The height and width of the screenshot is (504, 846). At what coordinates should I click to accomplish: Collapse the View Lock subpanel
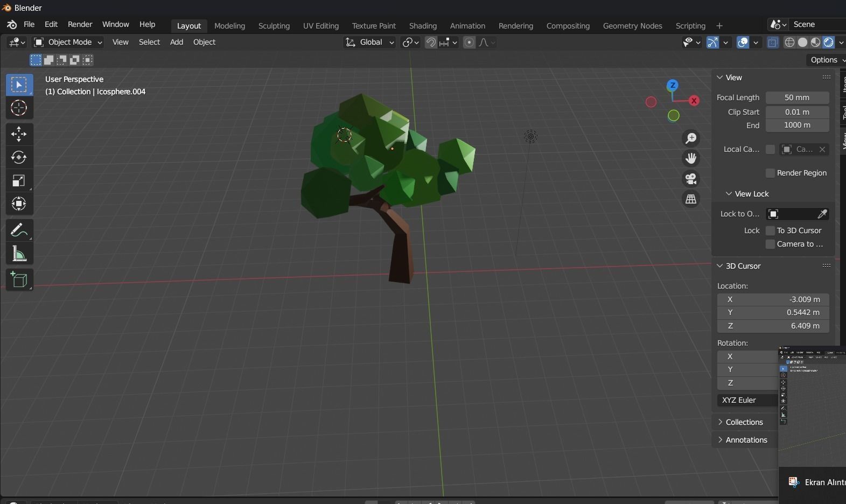(747, 194)
